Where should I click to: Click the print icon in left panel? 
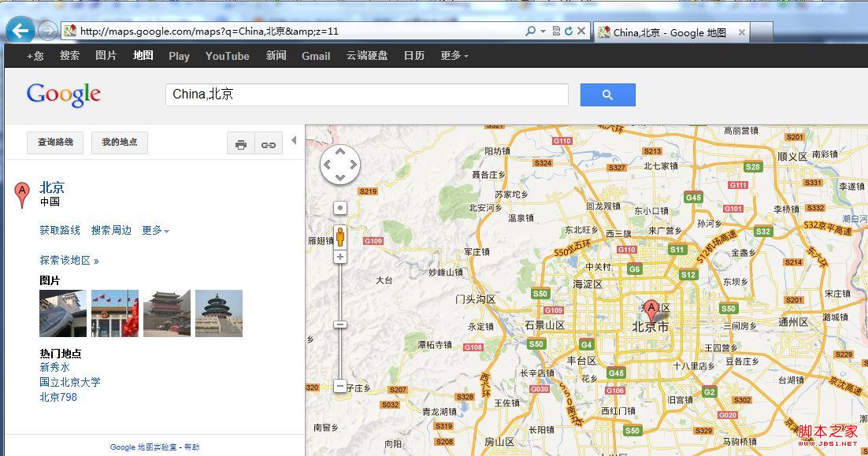241,144
